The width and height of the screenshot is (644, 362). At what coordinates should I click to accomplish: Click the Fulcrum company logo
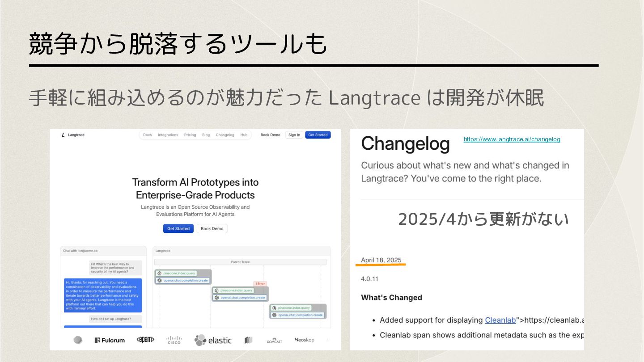coord(110,341)
